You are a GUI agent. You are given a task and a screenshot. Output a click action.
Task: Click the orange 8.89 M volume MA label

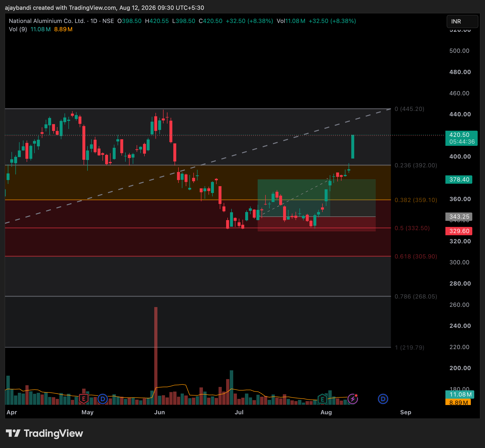click(x=458, y=402)
